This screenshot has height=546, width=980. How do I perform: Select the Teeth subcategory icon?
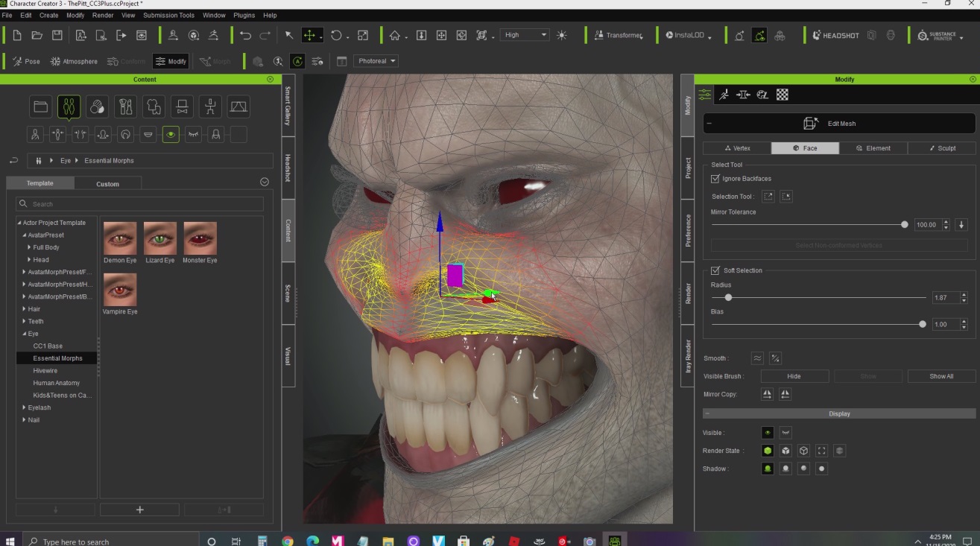pyautogui.click(x=148, y=135)
